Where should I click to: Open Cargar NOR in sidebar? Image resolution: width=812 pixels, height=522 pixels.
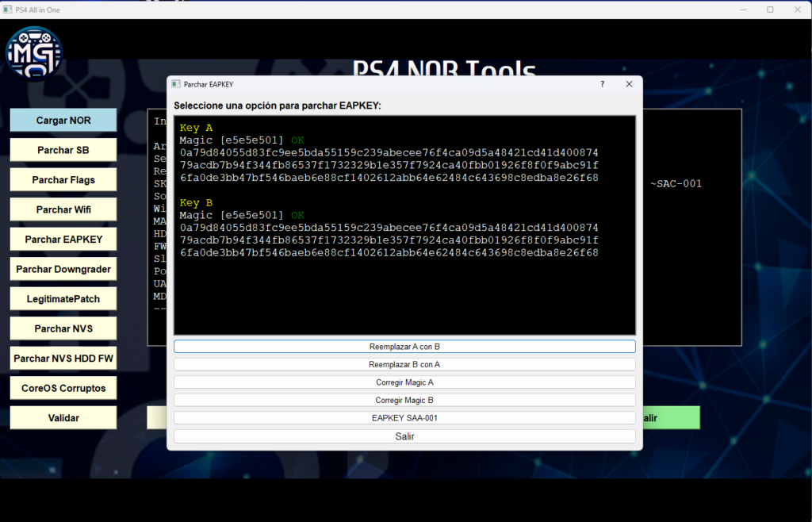63,121
